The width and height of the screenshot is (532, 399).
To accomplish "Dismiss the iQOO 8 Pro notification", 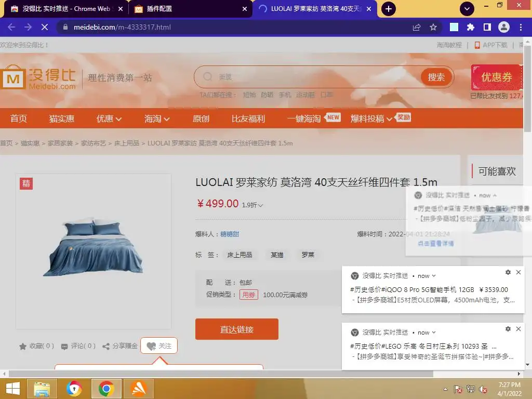I will pyautogui.click(x=518, y=272).
